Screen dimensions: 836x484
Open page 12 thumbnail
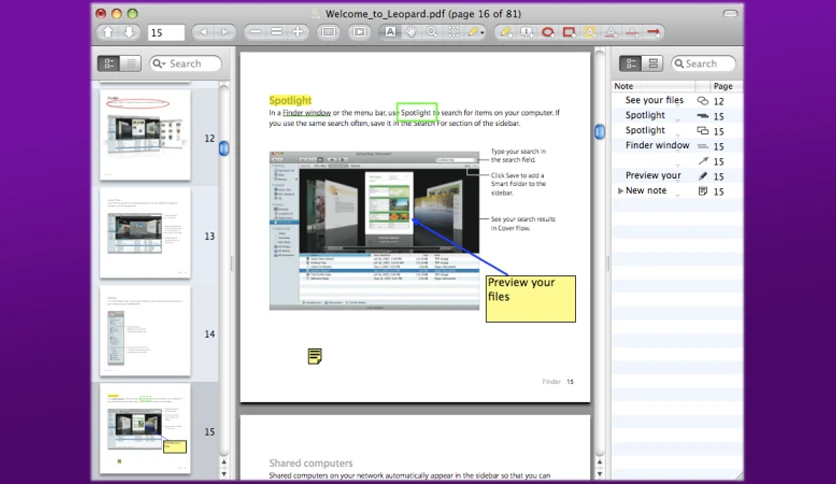145,135
